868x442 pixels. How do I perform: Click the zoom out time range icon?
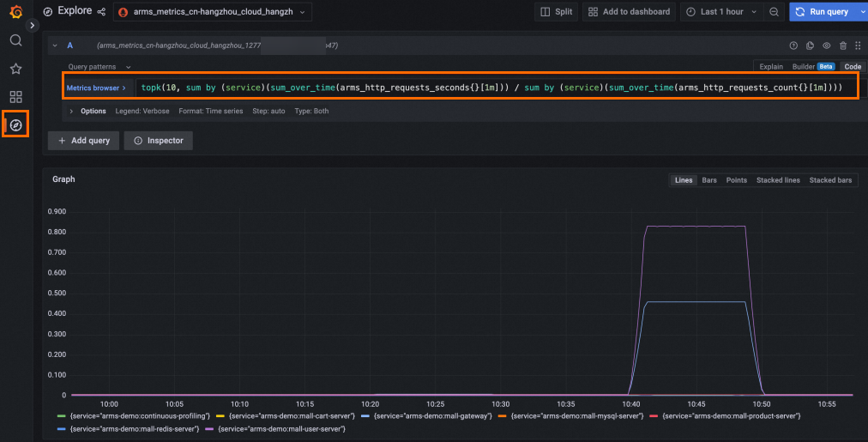tap(775, 12)
